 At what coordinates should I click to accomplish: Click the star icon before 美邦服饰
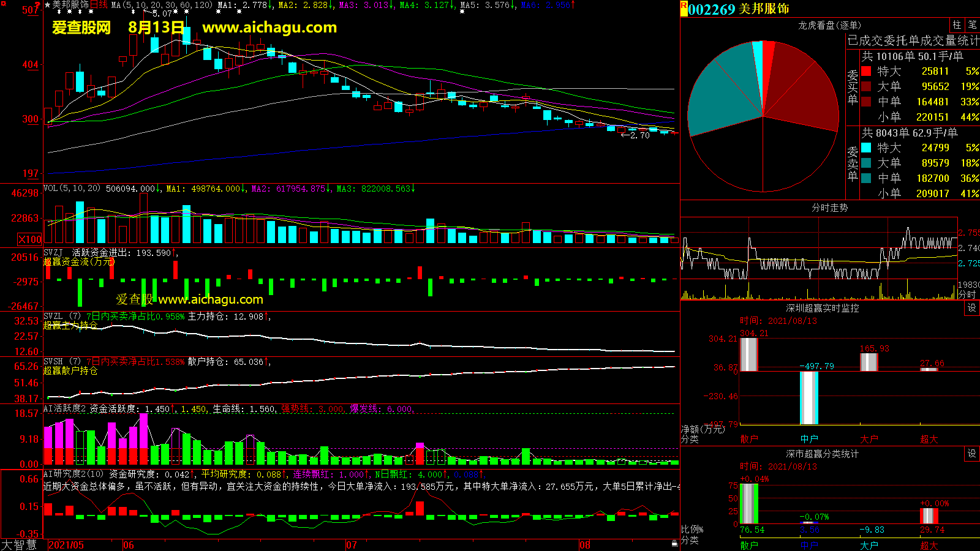47,5
